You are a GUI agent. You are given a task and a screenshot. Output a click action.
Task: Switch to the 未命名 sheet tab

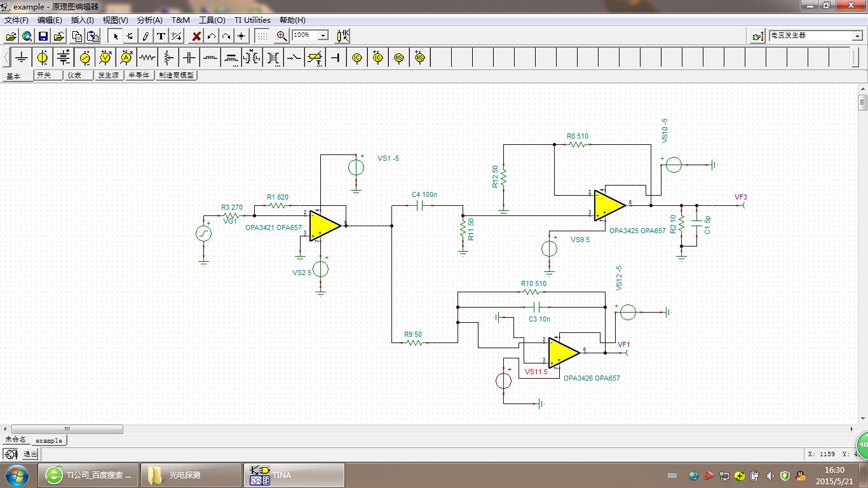pos(16,440)
